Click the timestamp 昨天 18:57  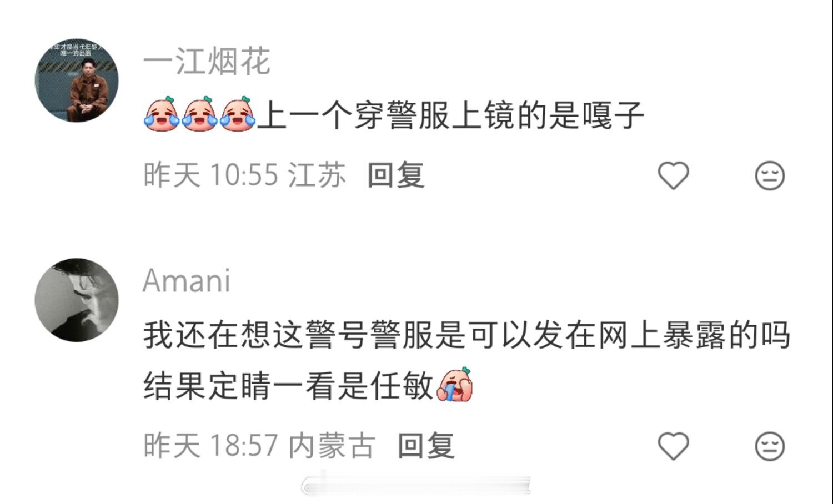click(x=211, y=446)
